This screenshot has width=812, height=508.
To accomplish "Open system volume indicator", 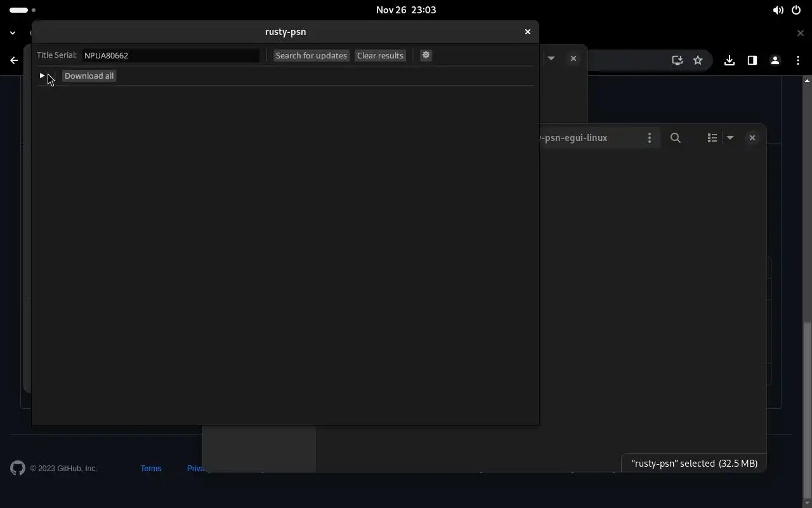I will pyautogui.click(x=778, y=10).
